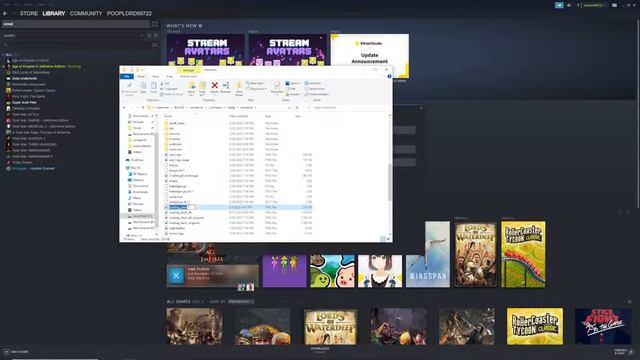Image resolution: width=640 pixels, height=360 pixels.
Task: Select Stick Fight: The Game in list
Action: coord(29,96)
